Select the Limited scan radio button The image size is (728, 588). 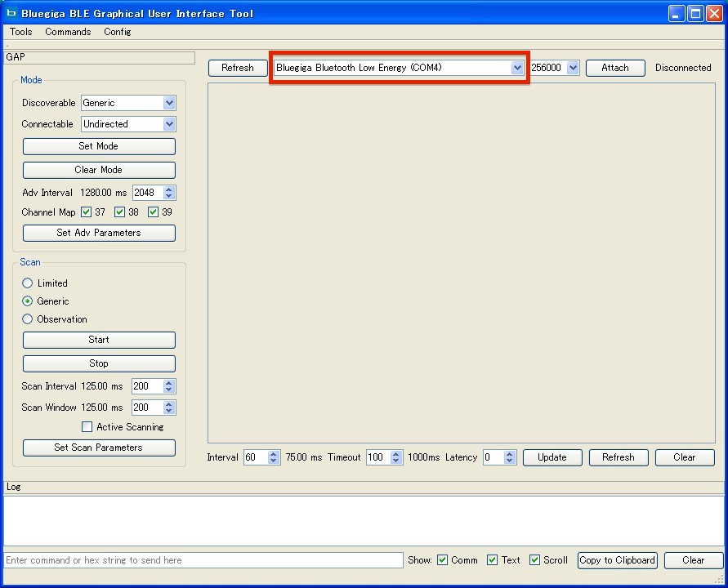click(x=28, y=283)
